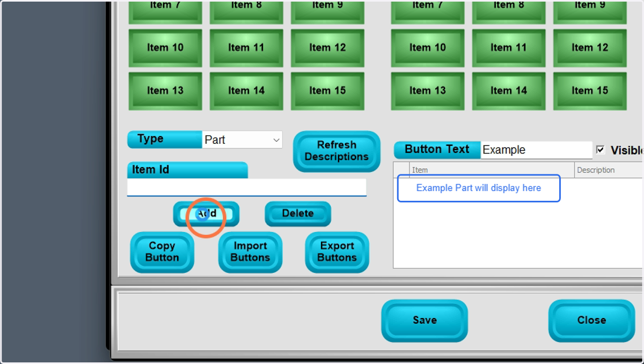Select Item 13 above the Button Text label

coord(428,91)
